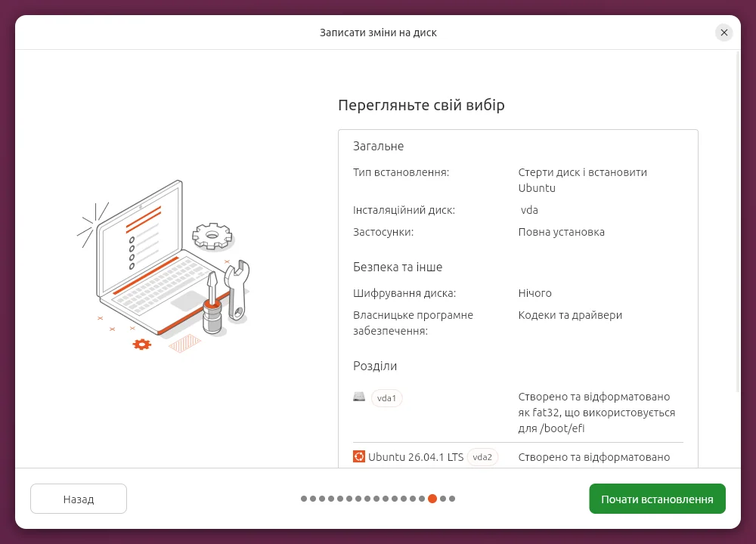Screen dimensions: 756x544
Task: Click the Назад button
Action: tap(79, 499)
